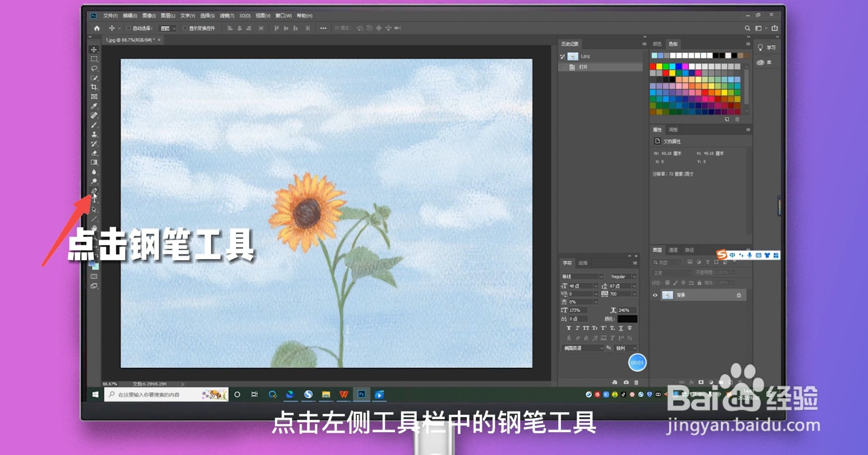Viewport: 868px width, 455px height.
Task: Select the Path Selection tool
Action: (x=94, y=209)
